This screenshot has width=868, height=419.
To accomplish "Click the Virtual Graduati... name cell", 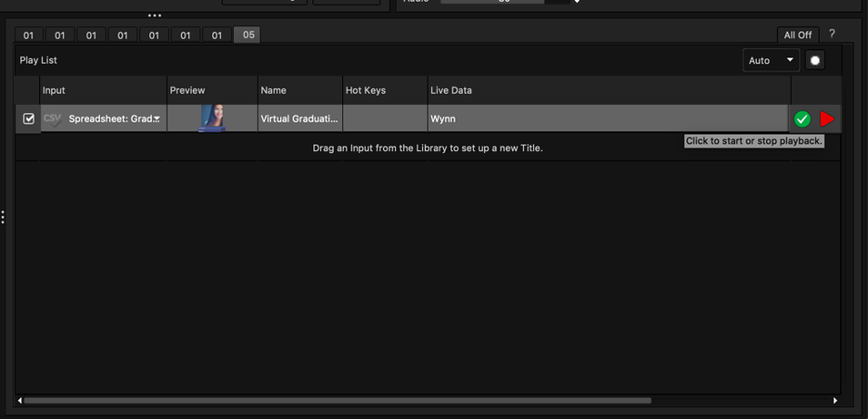I will (x=300, y=119).
